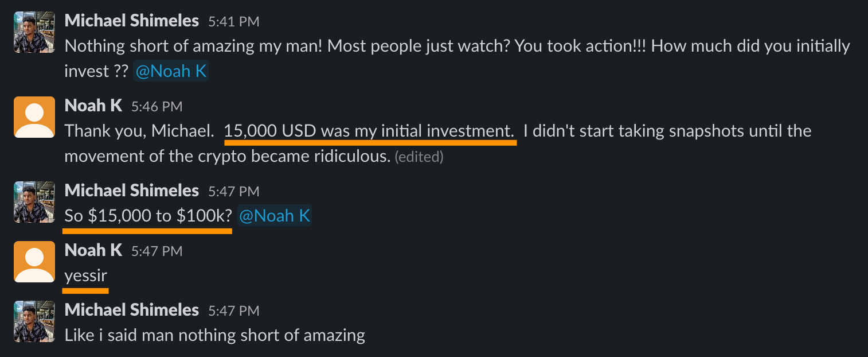Open the 5:46 PM message timestamp
The width and height of the screenshot is (868, 357).
pyautogui.click(x=157, y=106)
